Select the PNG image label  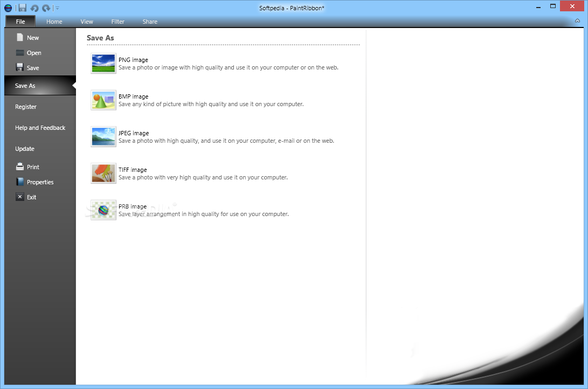134,60
